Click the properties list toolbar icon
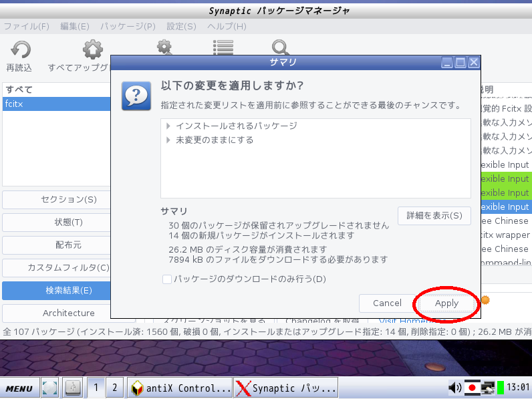Screen dimensions: 532x399 coord(223,47)
